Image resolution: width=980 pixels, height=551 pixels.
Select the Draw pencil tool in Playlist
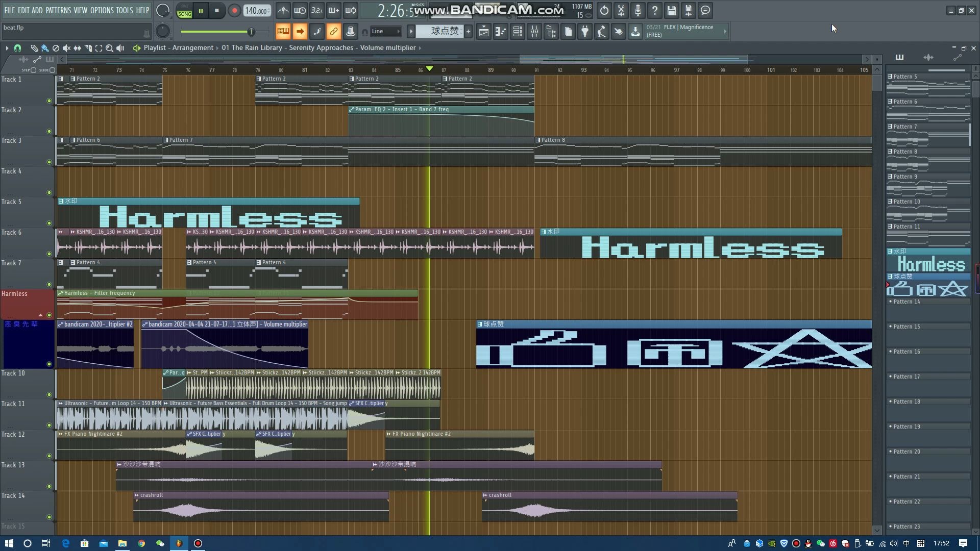34,48
